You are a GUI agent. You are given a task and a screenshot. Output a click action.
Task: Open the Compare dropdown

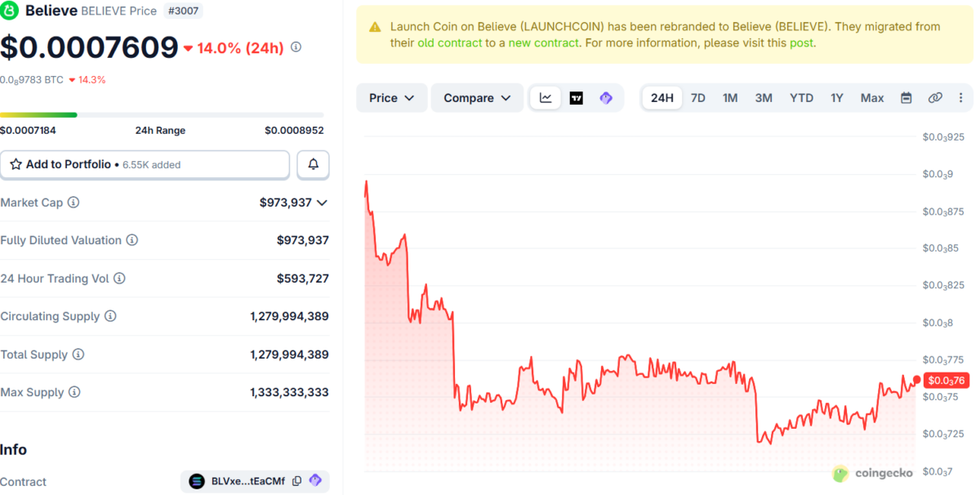(477, 98)
